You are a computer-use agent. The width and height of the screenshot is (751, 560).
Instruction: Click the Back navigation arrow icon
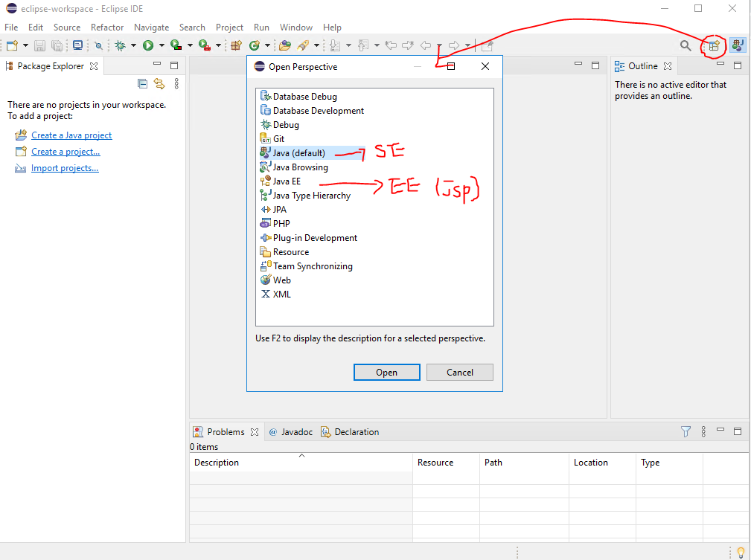point(425,45)
